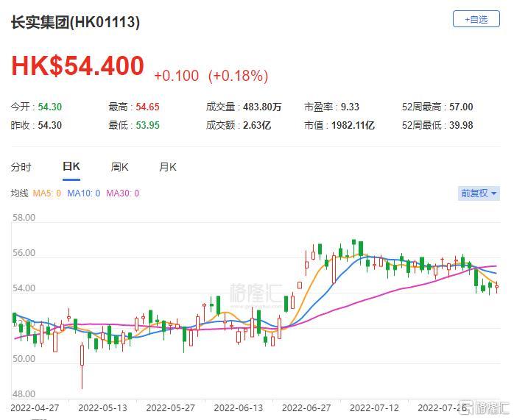Click current price HK$54.400
This screenshot has width=514, height=420.
(x=78, y=65)
